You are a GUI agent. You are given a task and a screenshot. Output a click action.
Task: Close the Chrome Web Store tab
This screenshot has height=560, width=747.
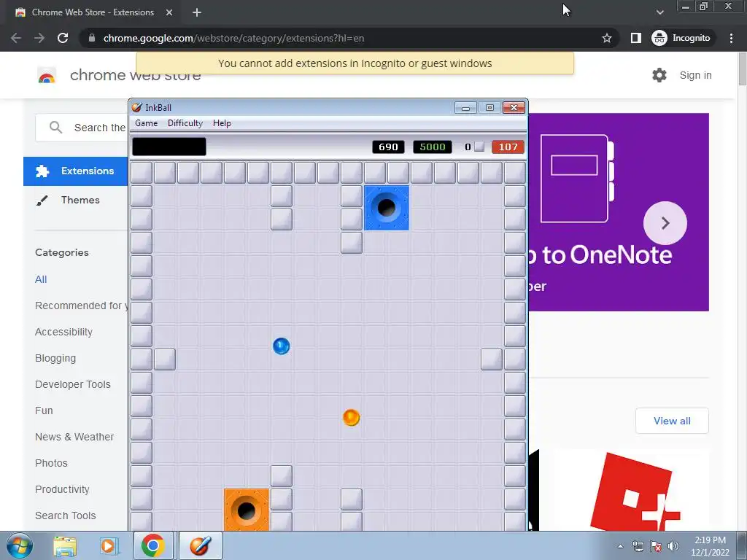pos(169,12)
